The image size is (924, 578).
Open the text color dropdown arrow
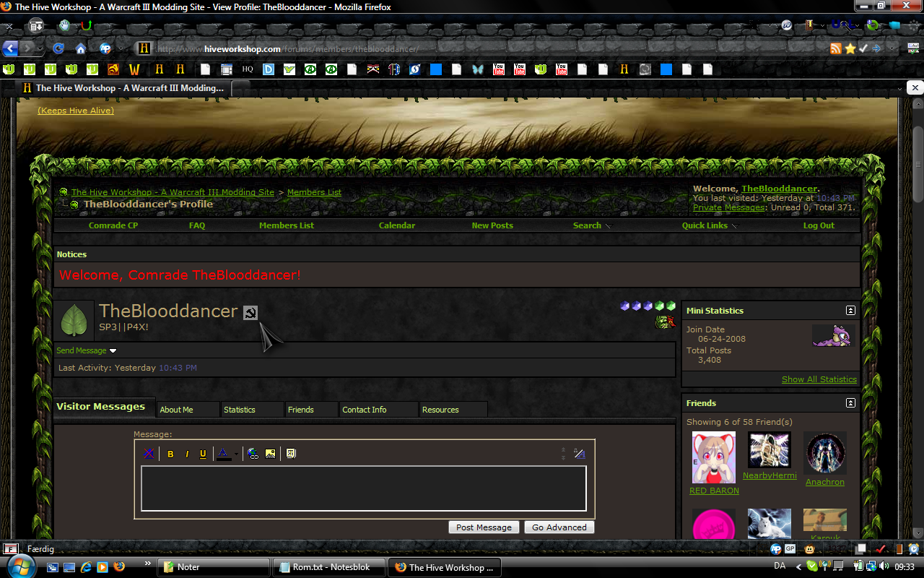click(x=236, y=454)
